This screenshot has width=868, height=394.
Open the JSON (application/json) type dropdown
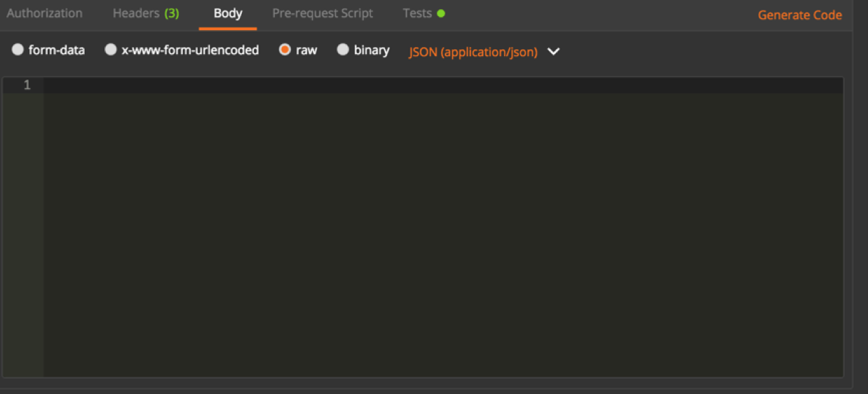point(473,52)
